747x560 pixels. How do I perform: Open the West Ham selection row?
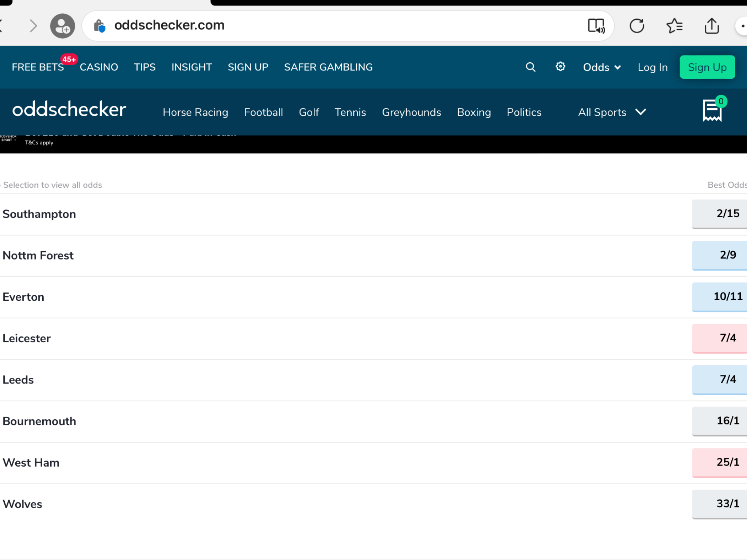click(373, 463)
